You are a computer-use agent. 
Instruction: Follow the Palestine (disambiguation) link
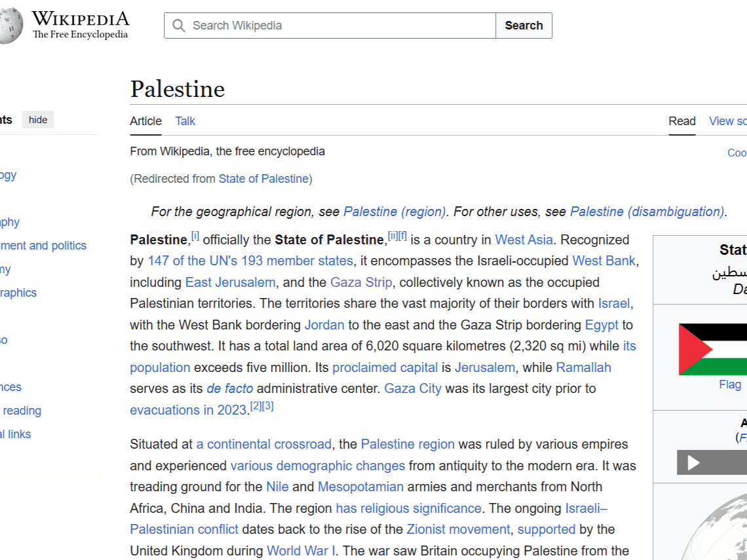click(646, 212)
